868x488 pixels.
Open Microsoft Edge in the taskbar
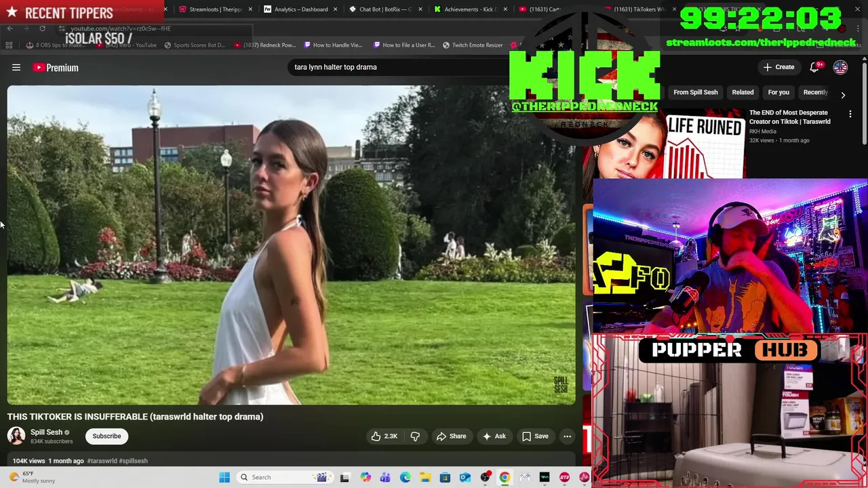(406, 477)
